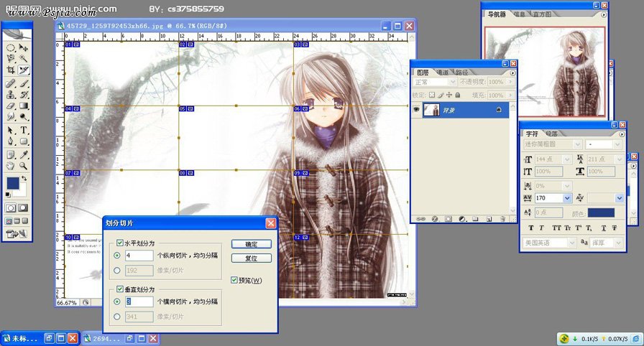Open the Layers panel flyout menu arrow
The image size is (644, 346).
(512, 73)
